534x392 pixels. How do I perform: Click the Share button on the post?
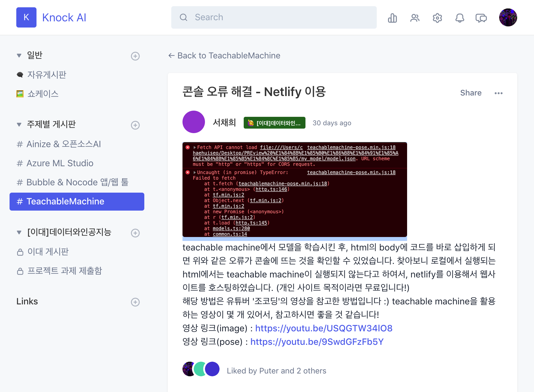(x=471, y=93)
